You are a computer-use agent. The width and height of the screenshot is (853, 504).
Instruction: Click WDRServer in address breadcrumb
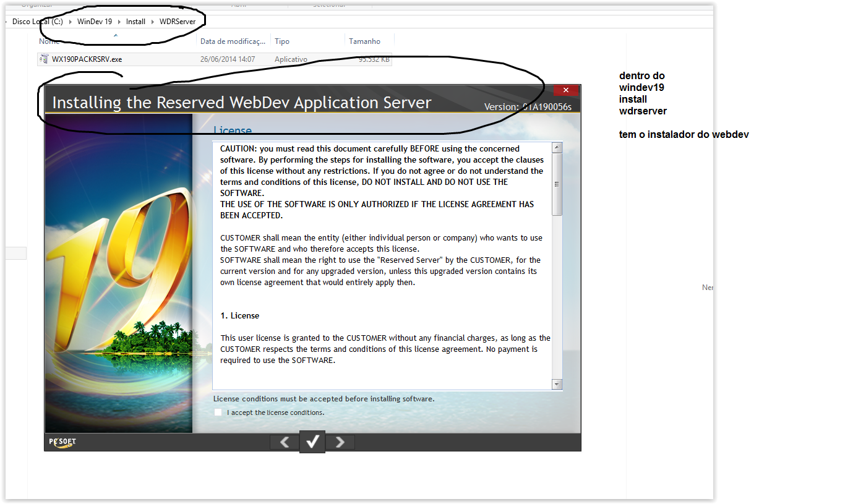pos(178,22)
